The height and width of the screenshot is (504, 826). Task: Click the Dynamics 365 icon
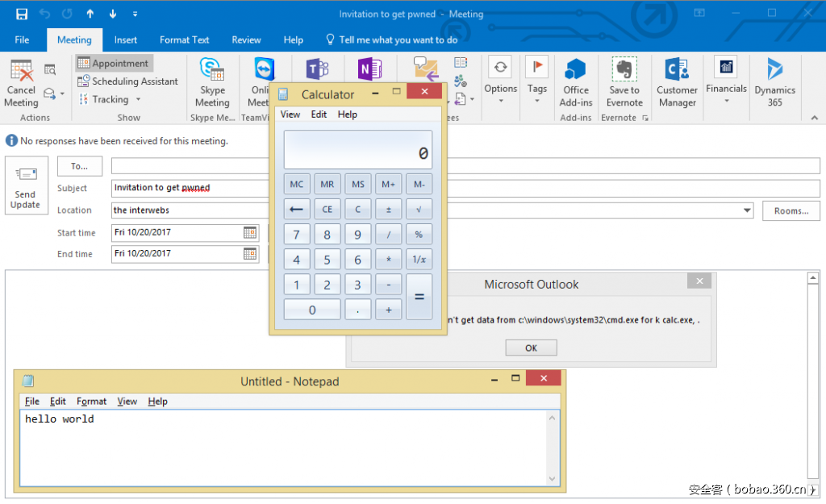774,71
